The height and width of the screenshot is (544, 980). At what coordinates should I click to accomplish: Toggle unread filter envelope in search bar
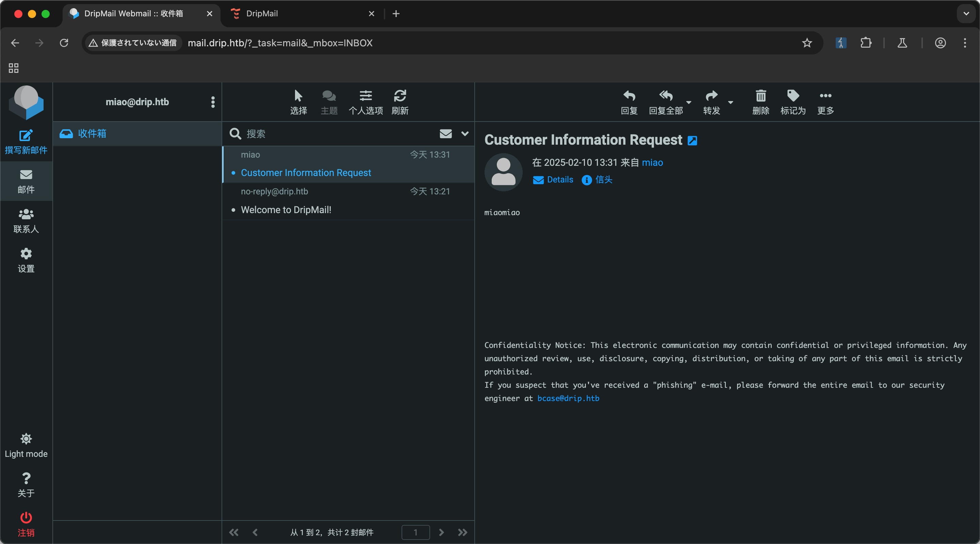(445, 134)
